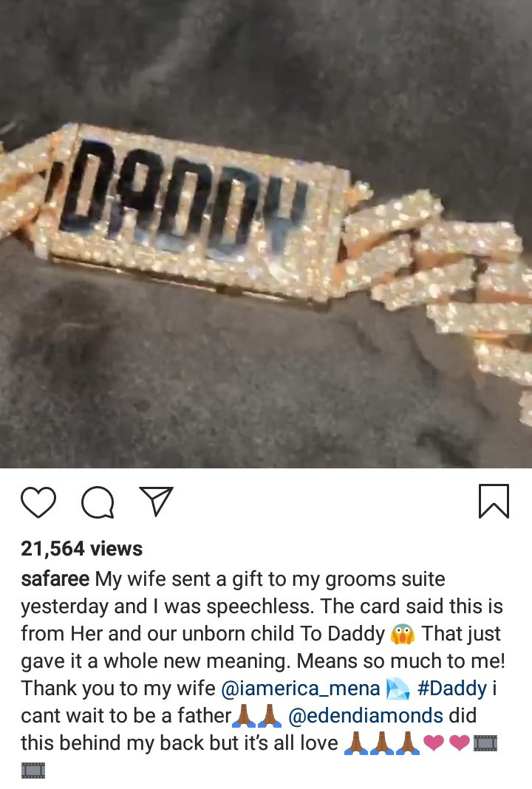Click the second pink heart emoji
The width and height of the screenshot is (532, 789).
pyautogui.click(x=460, y=742)
